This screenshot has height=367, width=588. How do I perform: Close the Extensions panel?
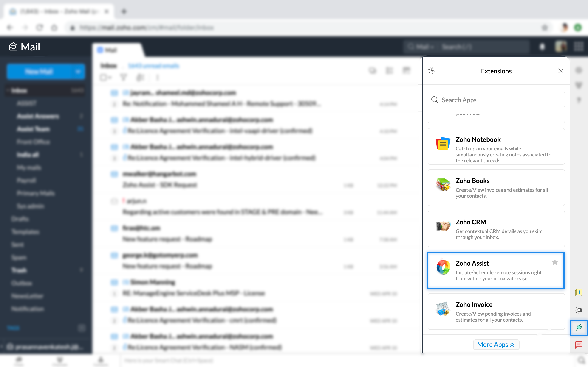click(x=561, y=71)
